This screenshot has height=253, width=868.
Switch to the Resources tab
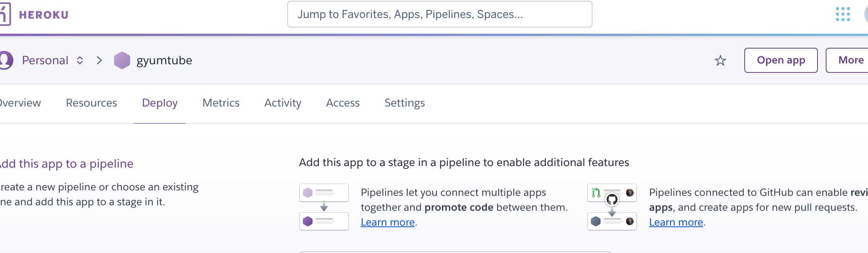pos(92,103)
